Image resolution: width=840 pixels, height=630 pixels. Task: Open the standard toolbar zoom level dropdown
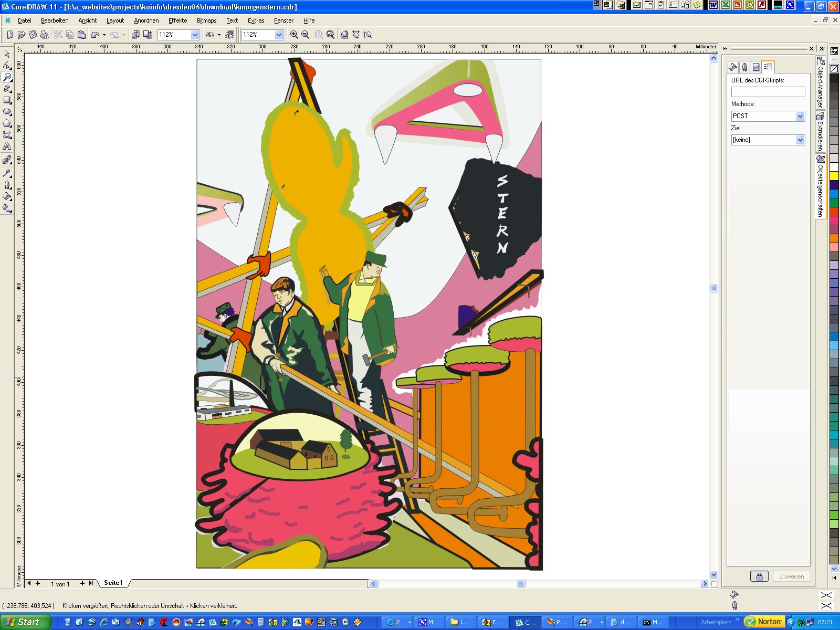pyautogui.click(x=195, y=35)
